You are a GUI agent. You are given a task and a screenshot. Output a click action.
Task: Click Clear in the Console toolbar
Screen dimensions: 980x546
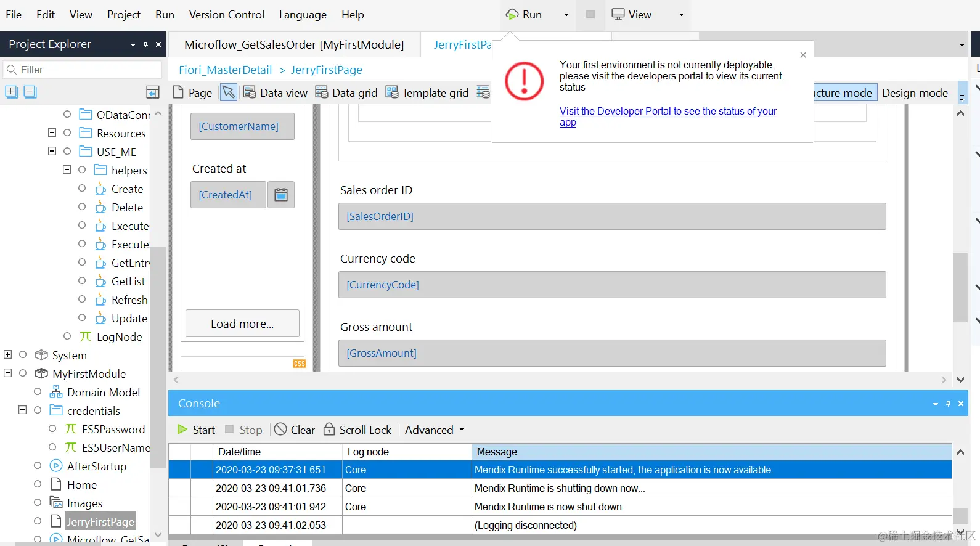coord(295,430)
